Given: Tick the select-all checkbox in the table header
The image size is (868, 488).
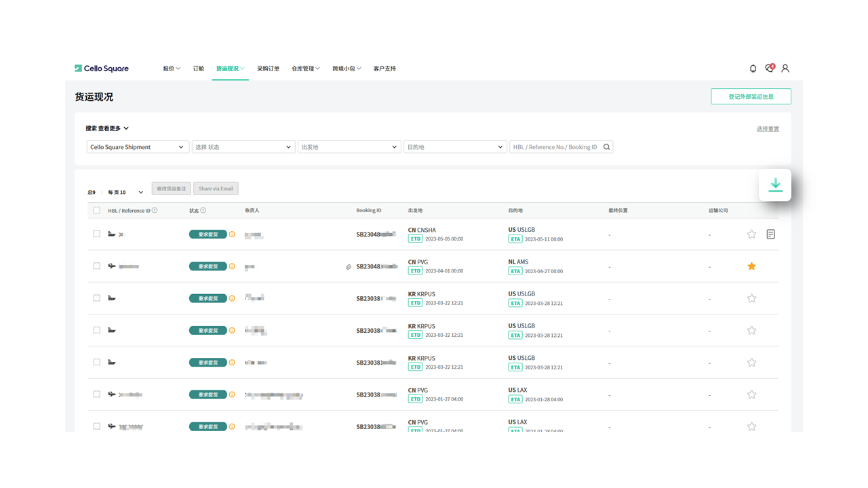Looking at the screenshot, I should click(x=97, y=211).
